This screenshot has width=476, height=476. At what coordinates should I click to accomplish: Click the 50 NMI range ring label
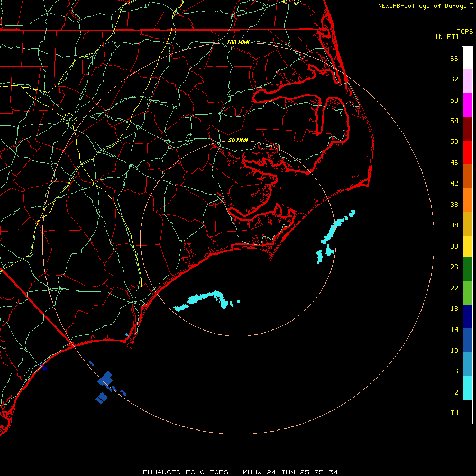tap(238, 140)
